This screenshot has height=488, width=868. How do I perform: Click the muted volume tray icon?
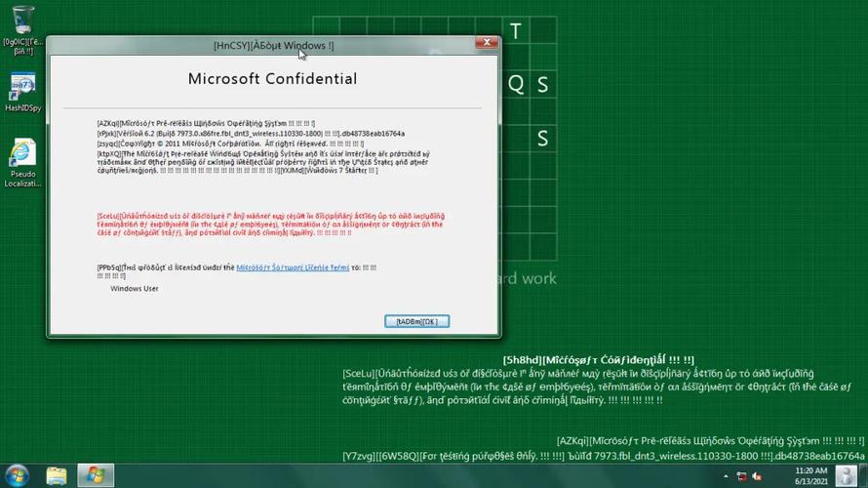coord(757,476)
